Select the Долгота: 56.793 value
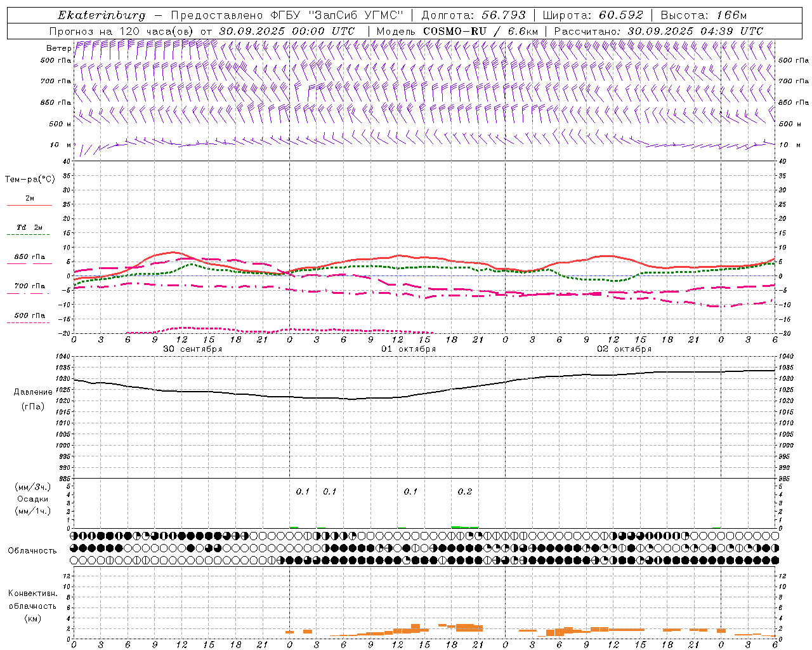The image size is (812, 650). pyautogui.click(x=473, y=15)
